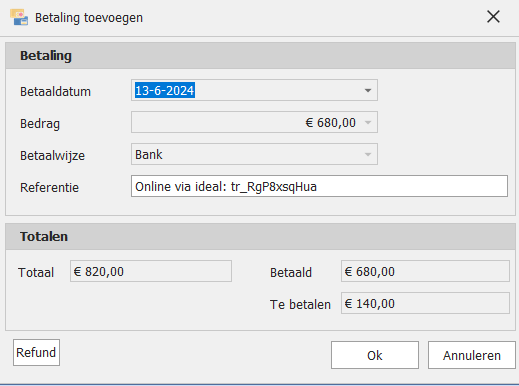Click the Totaal label
This screenshot has height=386, width=519.
click(36, 273)
